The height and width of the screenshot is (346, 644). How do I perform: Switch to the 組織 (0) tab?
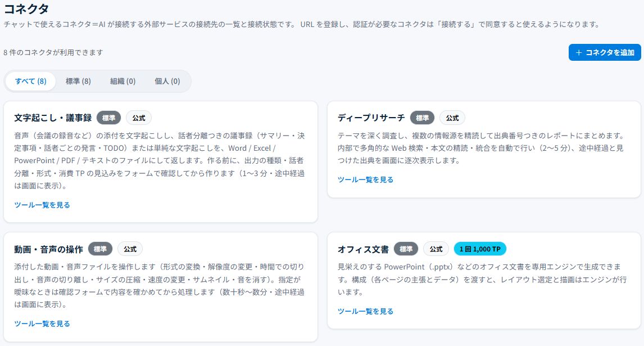pos(123,81)
